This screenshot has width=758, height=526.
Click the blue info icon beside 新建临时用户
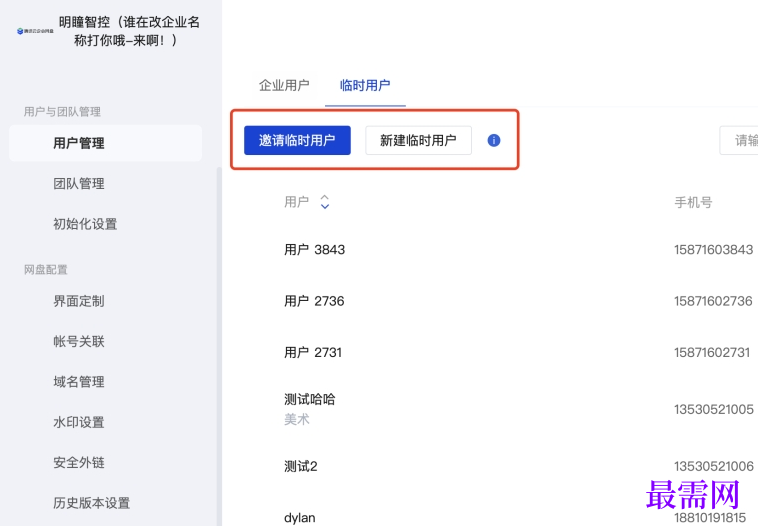[x=494, y=141]
